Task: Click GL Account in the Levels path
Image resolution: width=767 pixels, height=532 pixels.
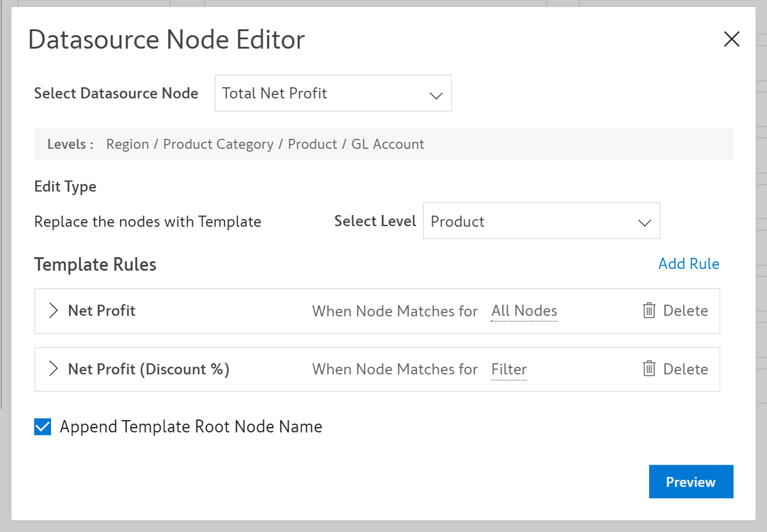Action: (x=388, y=144)
